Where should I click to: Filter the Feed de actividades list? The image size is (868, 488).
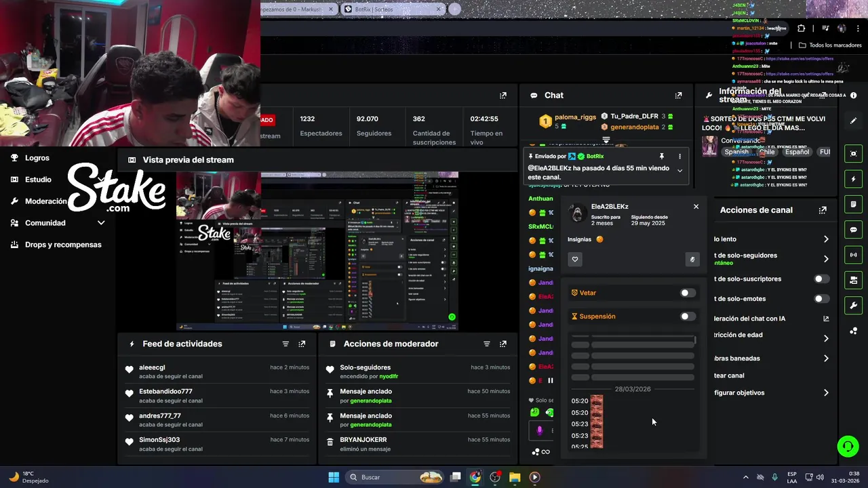tap(285, 344)
